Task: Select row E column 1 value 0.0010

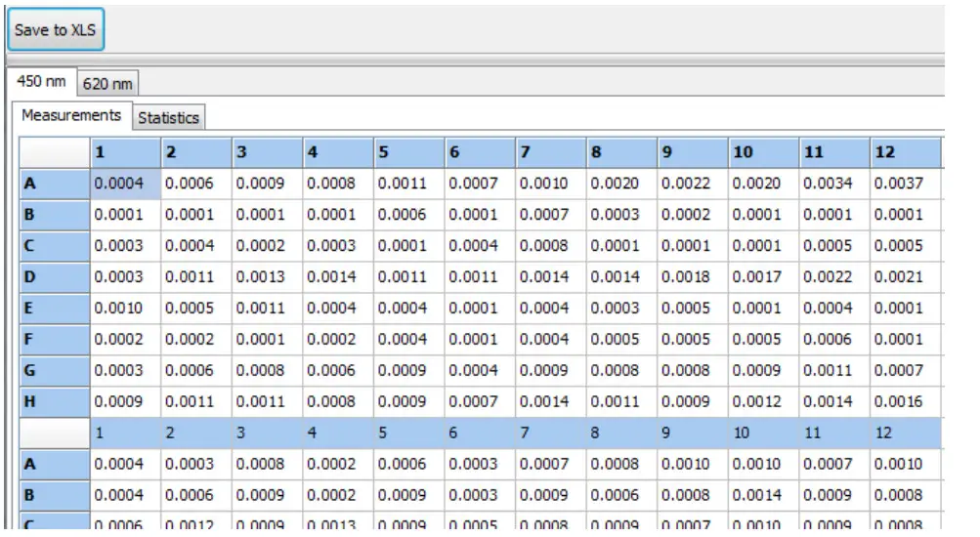Action: click(x=126, y=309)
